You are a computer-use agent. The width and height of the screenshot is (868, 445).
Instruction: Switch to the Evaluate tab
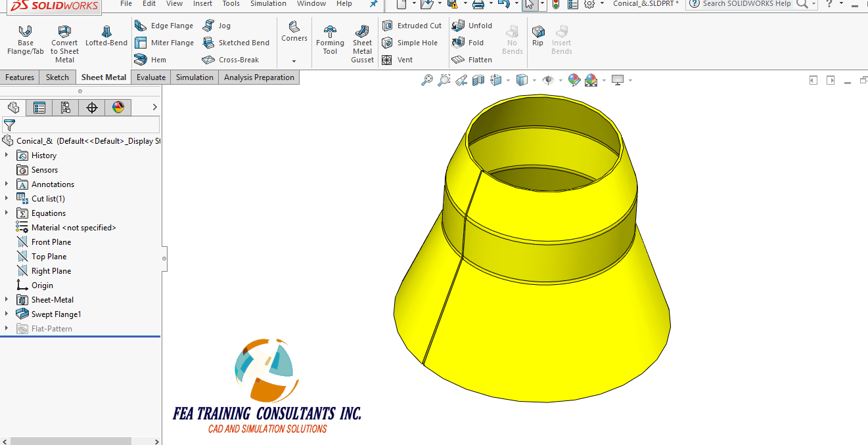(150, 77)
